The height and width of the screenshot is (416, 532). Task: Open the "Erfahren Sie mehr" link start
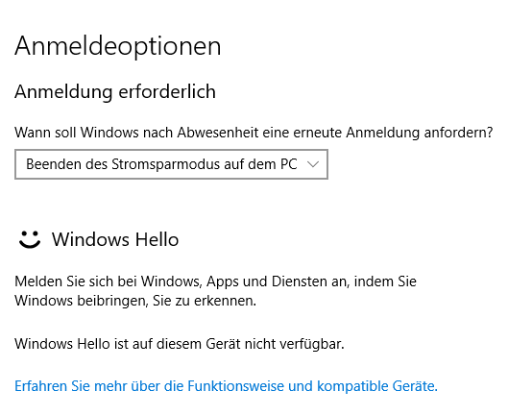(70, 386)
